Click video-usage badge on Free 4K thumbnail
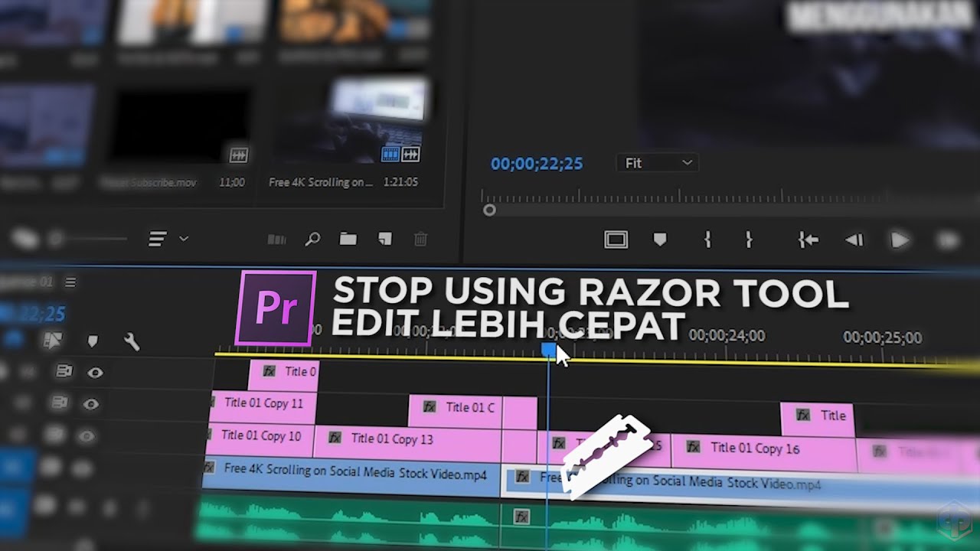Screen dimensions: 980x551 (x=390, y=155)
